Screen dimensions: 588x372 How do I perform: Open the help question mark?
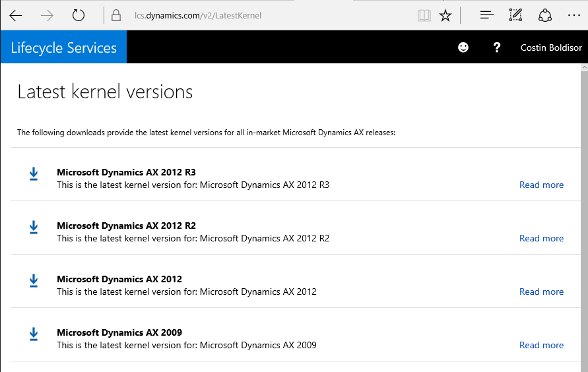497,47
